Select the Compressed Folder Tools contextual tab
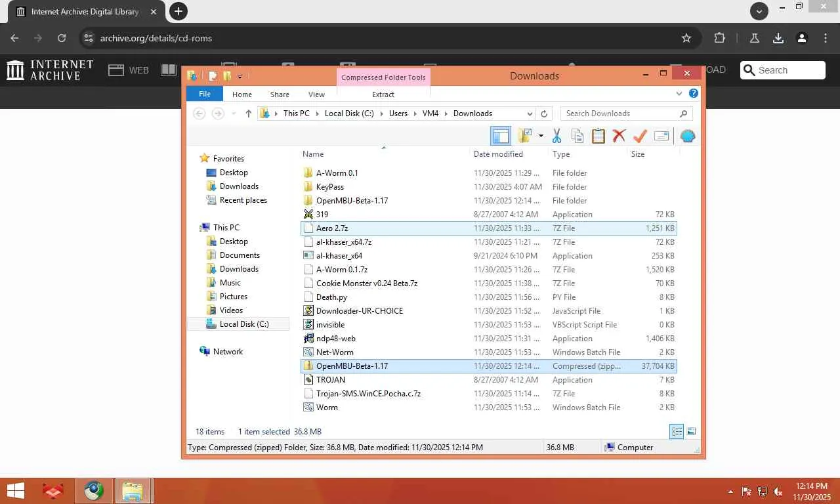The image size is (840, 504). coord(383,77)
